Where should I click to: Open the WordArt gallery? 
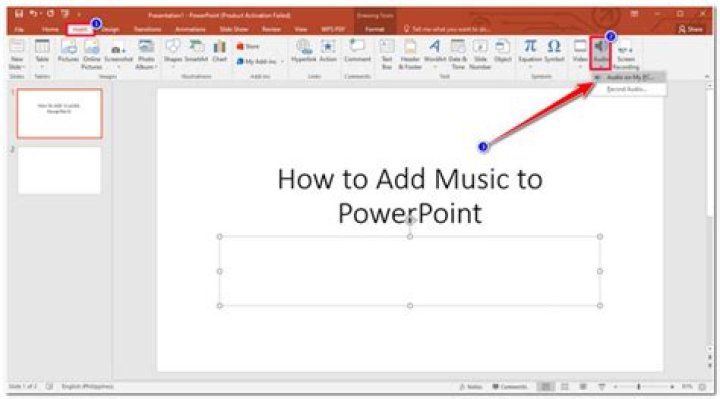434,54
